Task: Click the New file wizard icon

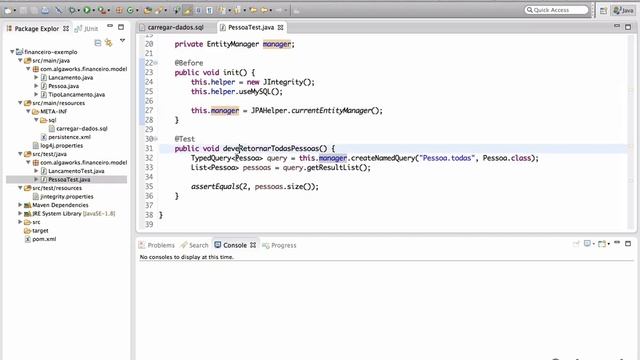Action: coord(8,10)
